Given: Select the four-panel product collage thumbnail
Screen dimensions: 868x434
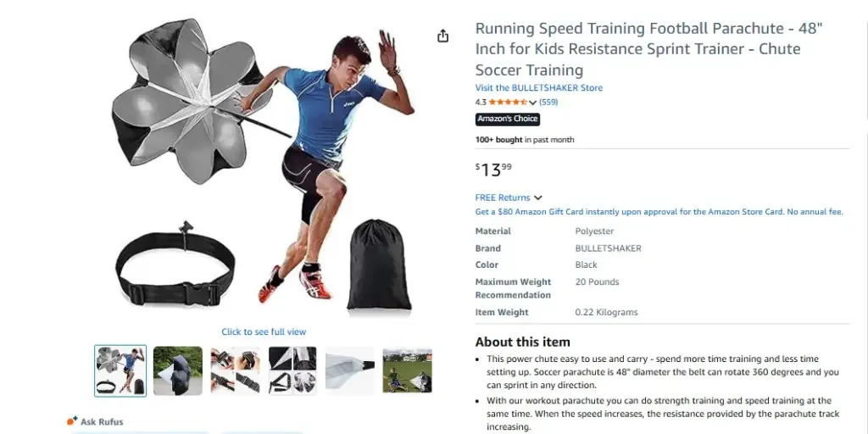Looking at the screenshot, I should (292, 370).
